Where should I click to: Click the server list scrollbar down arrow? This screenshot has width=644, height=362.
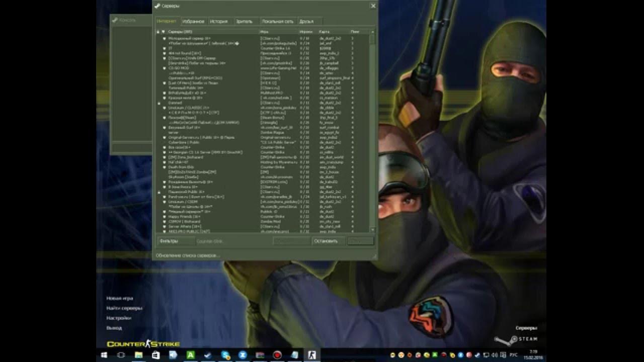(x=373, y=230)
